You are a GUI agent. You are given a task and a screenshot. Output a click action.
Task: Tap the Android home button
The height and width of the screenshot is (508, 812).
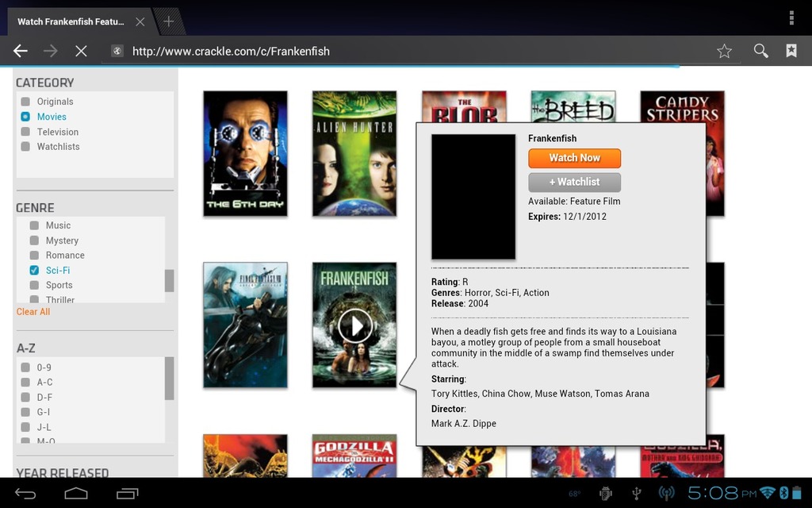pyautogui.click(x=76, y=494)
